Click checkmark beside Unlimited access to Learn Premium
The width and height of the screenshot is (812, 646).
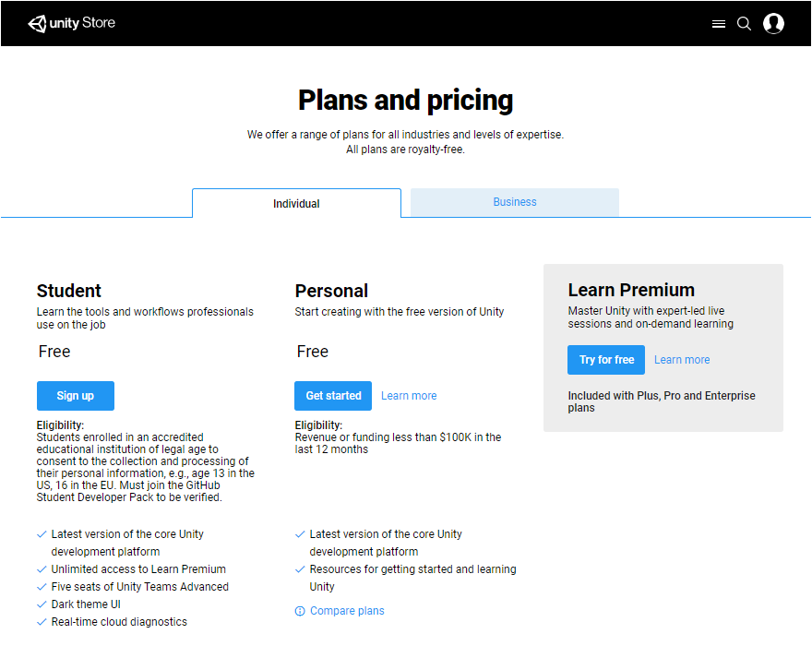(x=42, y=569)
